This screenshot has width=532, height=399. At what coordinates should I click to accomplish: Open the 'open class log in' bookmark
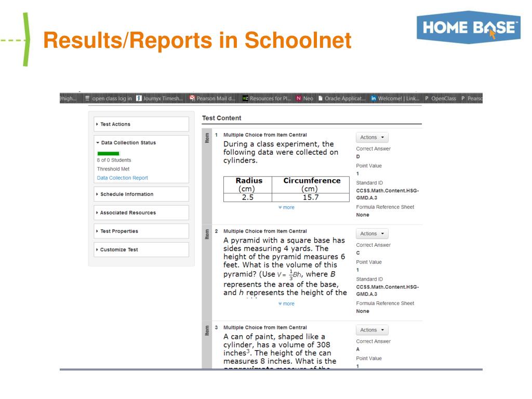point(108,98)
